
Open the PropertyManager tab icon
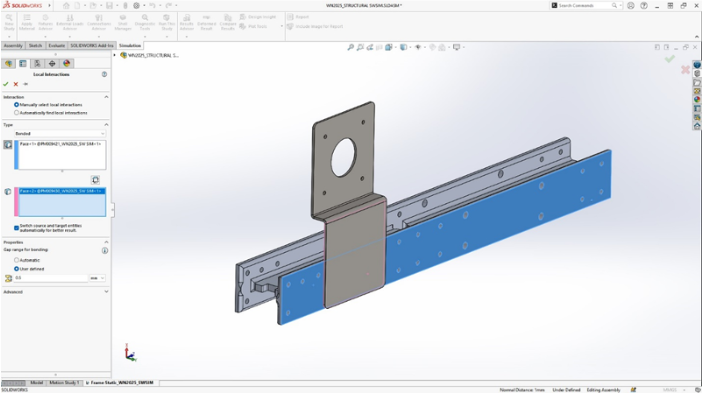pyautogui.click(x=23, y=63)
